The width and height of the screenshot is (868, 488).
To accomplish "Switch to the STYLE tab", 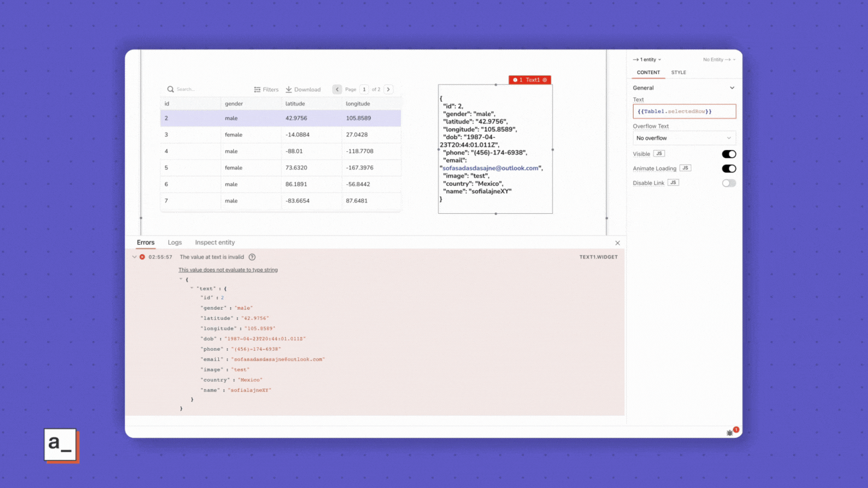I will (x=679, y=72).
